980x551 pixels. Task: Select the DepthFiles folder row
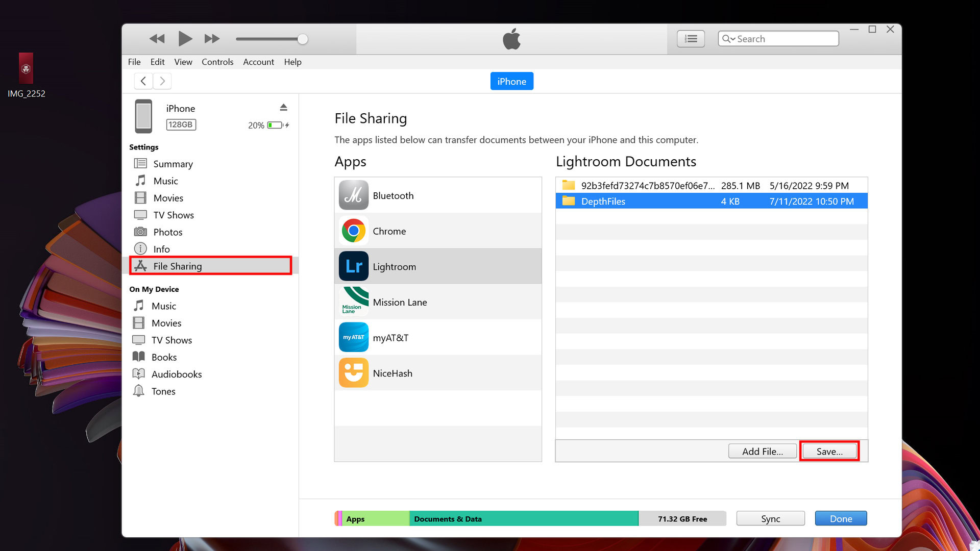[711, 202]
